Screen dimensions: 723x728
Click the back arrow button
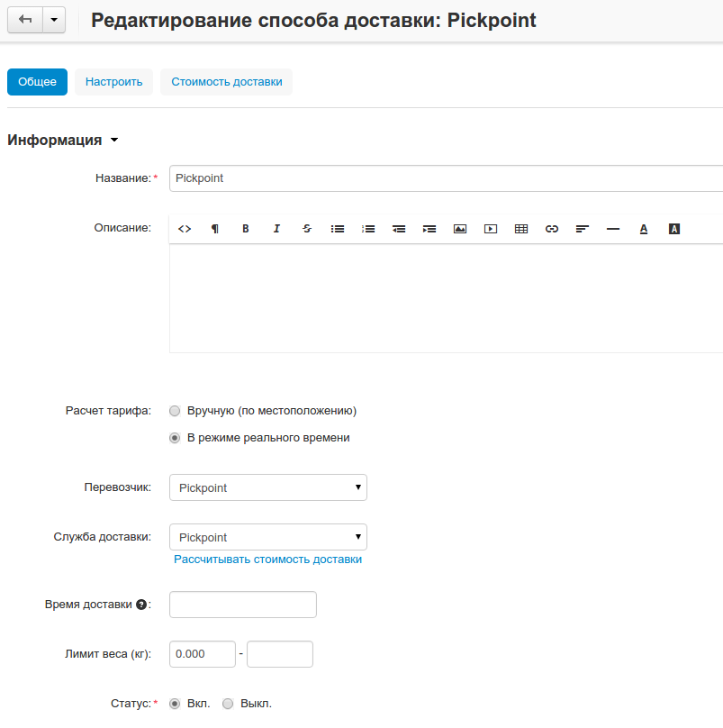tap(25, 20)
